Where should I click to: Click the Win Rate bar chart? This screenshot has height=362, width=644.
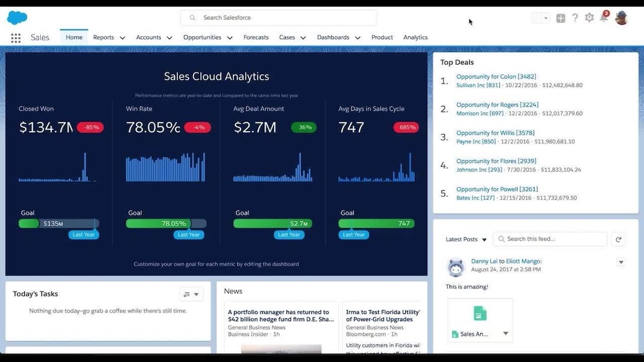click(165, 167)
